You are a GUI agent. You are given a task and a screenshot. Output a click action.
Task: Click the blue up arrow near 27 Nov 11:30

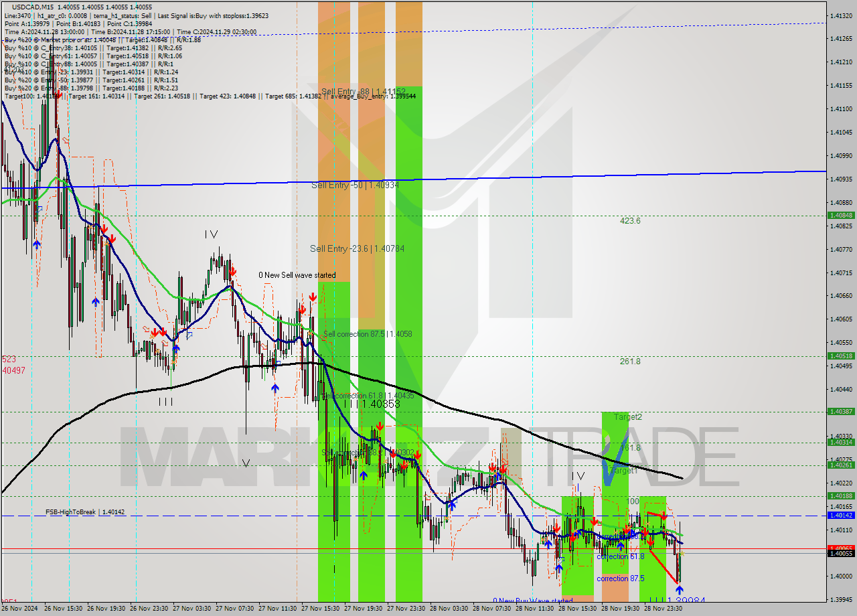point(274,387)
